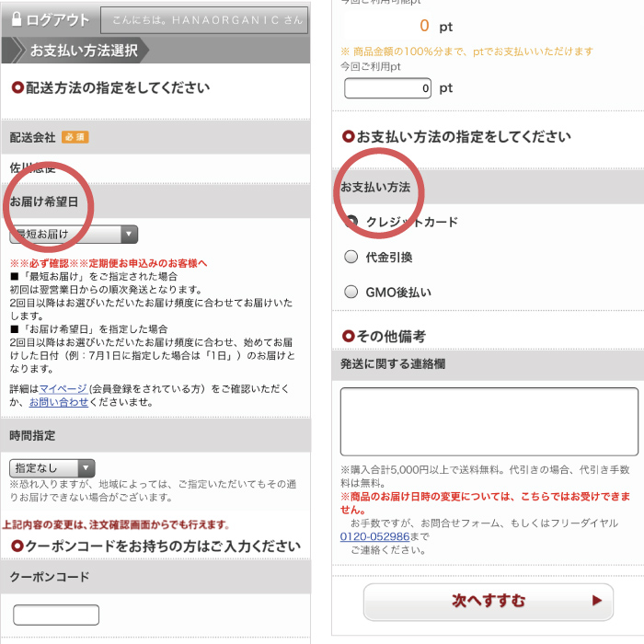The image size is (644, 644).
Task: Click the お支払い方法選択 header tab
Action: [x=83, y=51]
